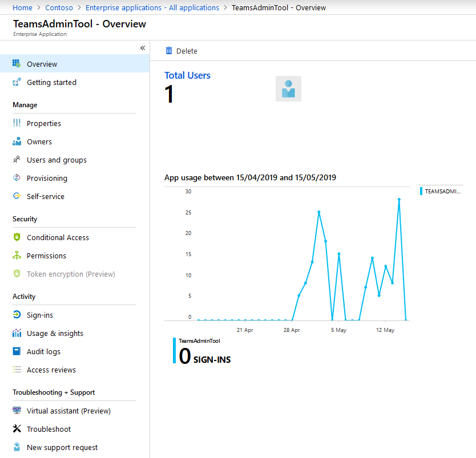Click the Sign-ins arrow icon

click(17, 314)
